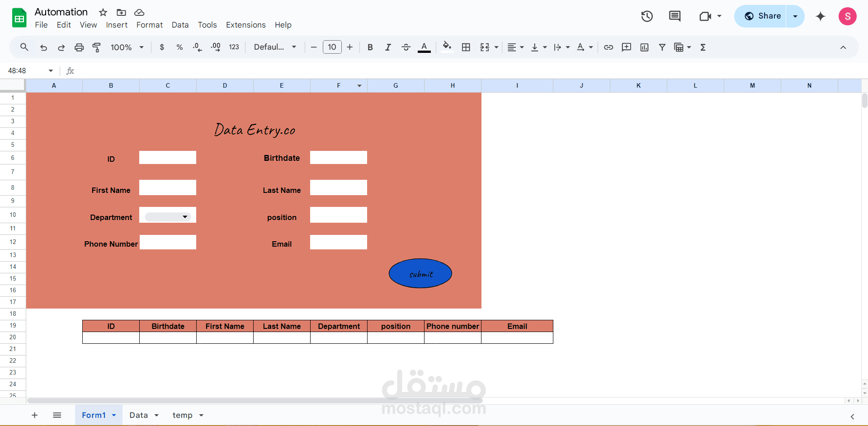This screenshot has width=868, height=426.
Task: Decrease decimal places
Action: [x=197, y=47]
